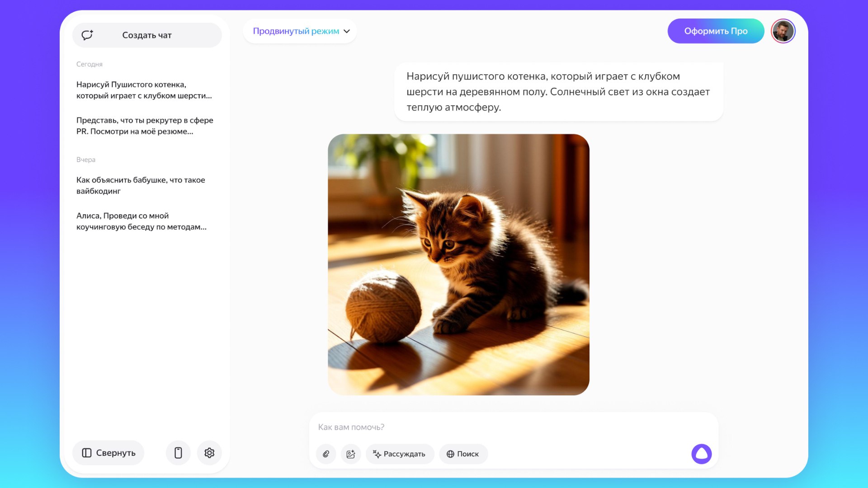The width and height of the screenshot is (868, 488).
Task: Open settings via the gear icon
Action: click(209, 453)
